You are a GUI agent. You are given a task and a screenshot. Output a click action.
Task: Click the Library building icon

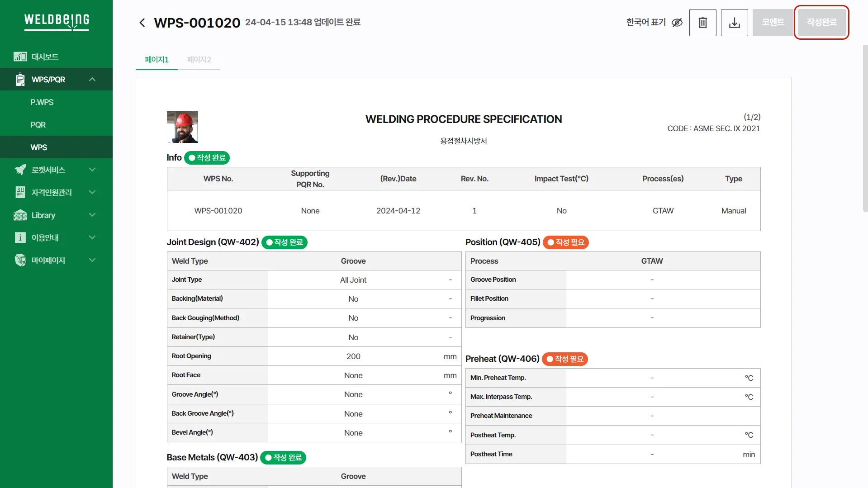[x=20, y=215]
